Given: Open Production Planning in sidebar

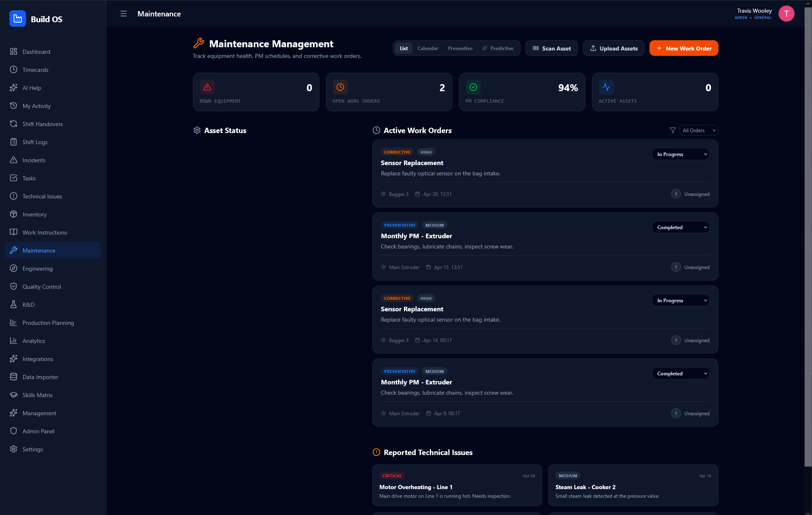Looking at the screenshot, I should click(53, 323).
